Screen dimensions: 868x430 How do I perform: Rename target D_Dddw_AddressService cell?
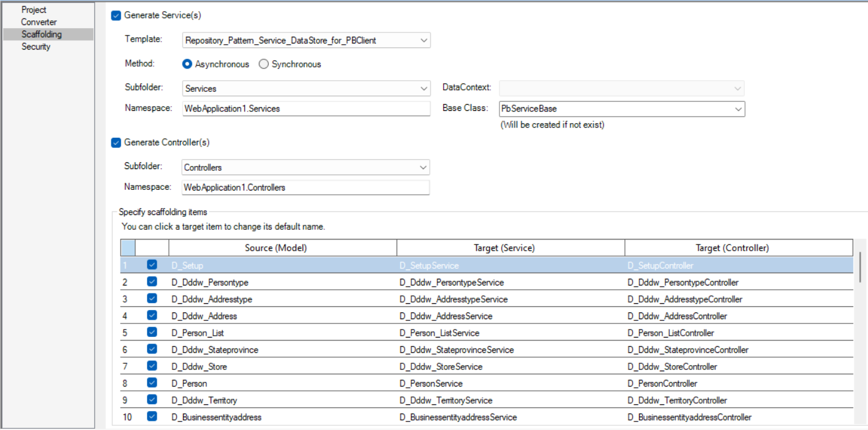pos(446,316)
